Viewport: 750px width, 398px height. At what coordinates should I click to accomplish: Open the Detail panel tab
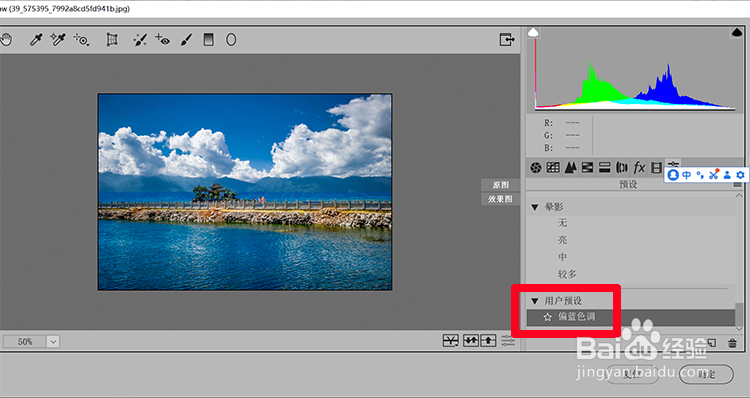click(x=570, y=167)
